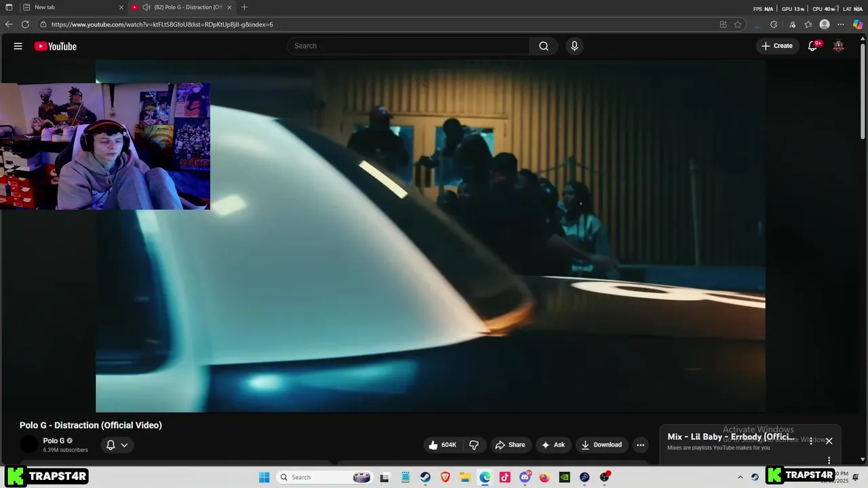
Task: Open YouTube notifications bell
Action: click(x=813, y=46)
